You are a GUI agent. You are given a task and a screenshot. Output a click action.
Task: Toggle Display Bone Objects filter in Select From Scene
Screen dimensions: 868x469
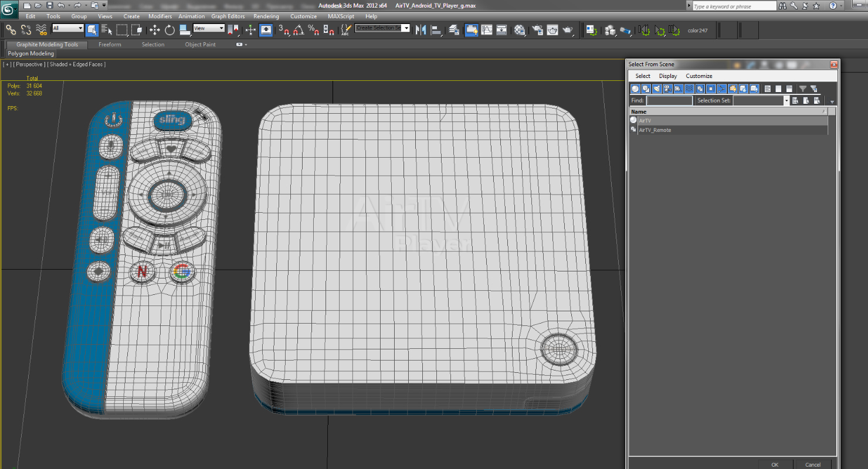721,89
